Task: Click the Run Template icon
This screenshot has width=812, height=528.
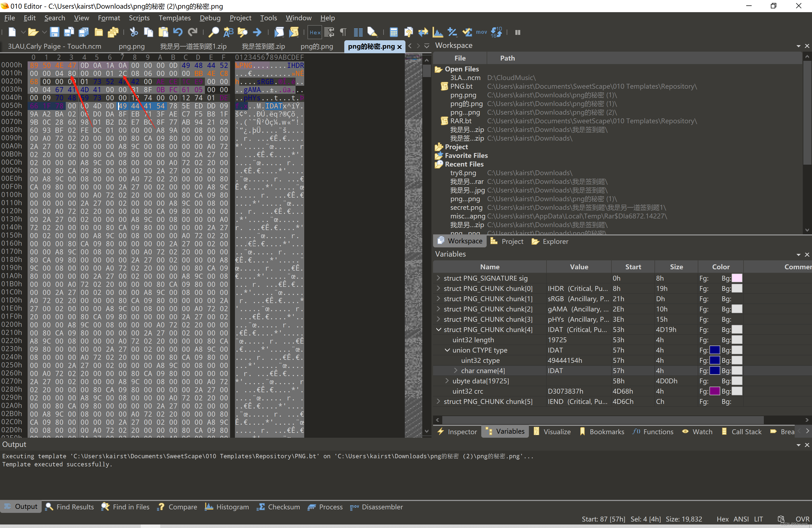Action: [293, 32]
